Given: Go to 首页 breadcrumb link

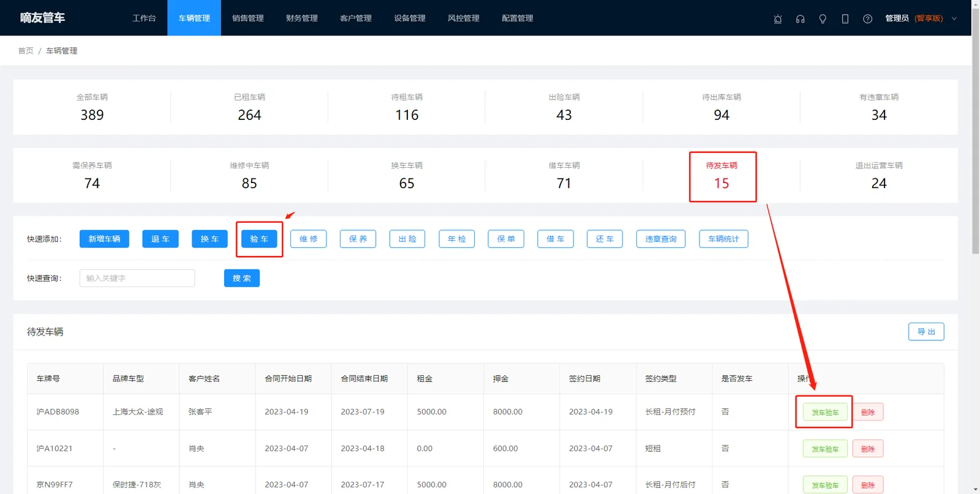Looking at the screenshot, I should [26, 51].
